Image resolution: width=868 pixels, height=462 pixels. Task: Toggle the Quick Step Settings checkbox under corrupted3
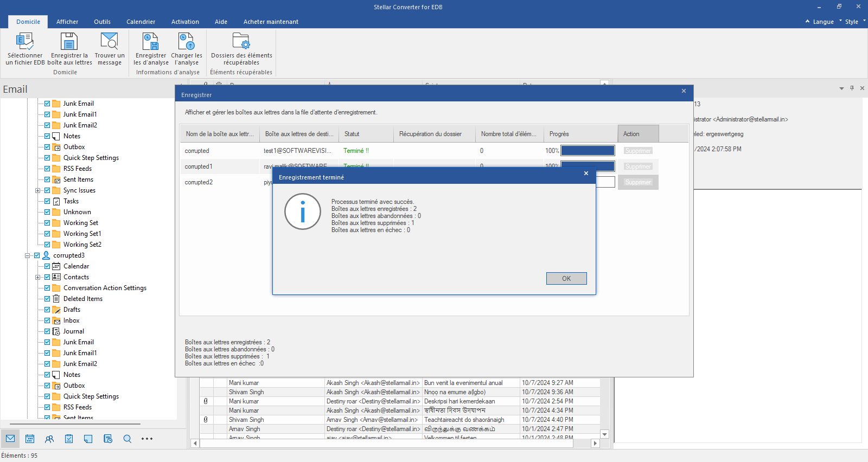click(47, 396)
